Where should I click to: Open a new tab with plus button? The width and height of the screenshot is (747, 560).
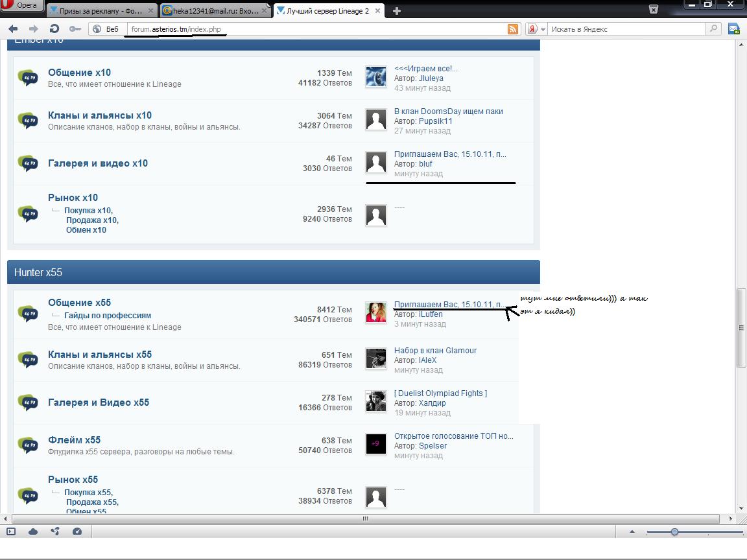pos(396,10)
